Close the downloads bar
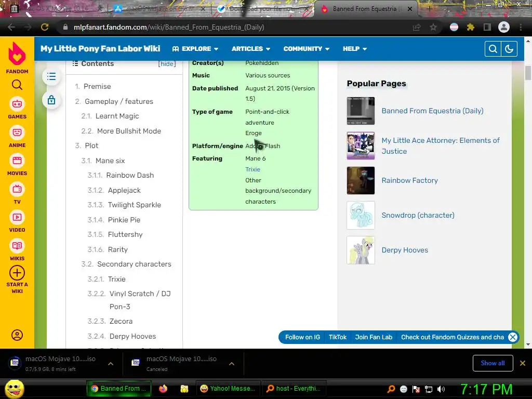This screenshot has width=532, height=399. pyautogui.click(x=523, y=363)
